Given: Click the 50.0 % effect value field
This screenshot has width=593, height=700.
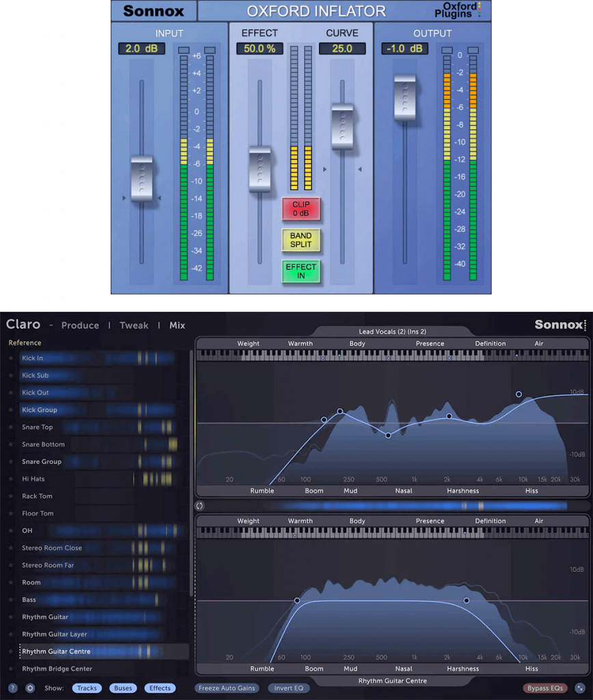Looking at the screenshot, I should [x=260, y=49].
